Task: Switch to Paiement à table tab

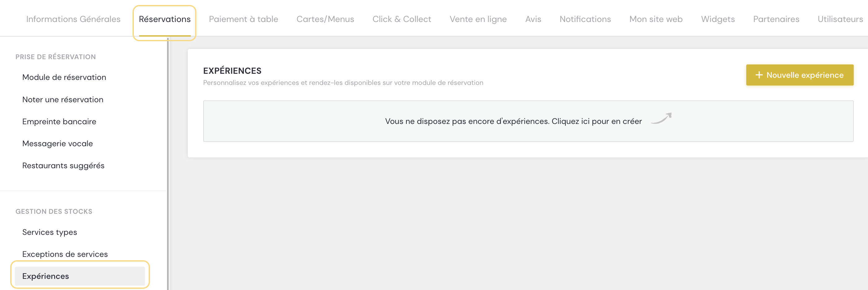Action: click(x=243, y=19)
